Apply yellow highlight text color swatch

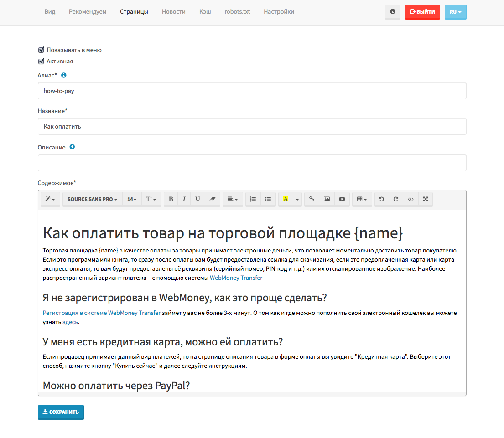pos(286,200)
